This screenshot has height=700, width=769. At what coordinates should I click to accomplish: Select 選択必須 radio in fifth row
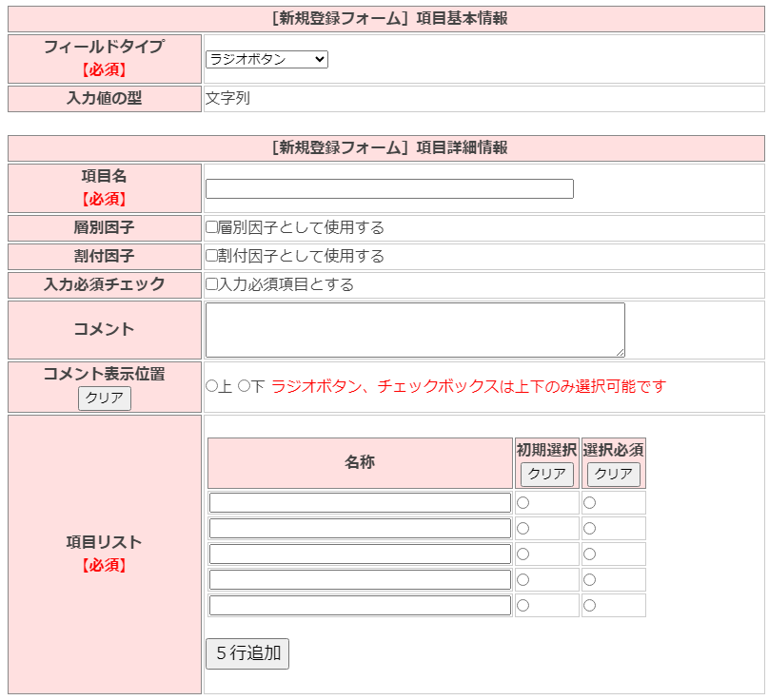[589, 606]
